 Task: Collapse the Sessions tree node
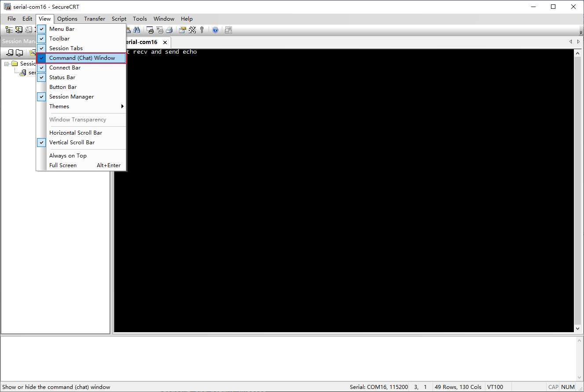point(7,64)
